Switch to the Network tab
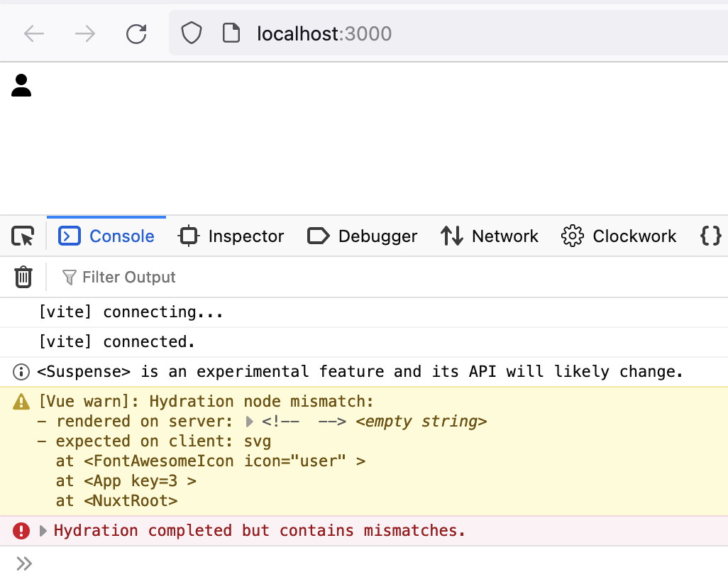This screenshot has height=582, width=728. click(x=490, y=236)
